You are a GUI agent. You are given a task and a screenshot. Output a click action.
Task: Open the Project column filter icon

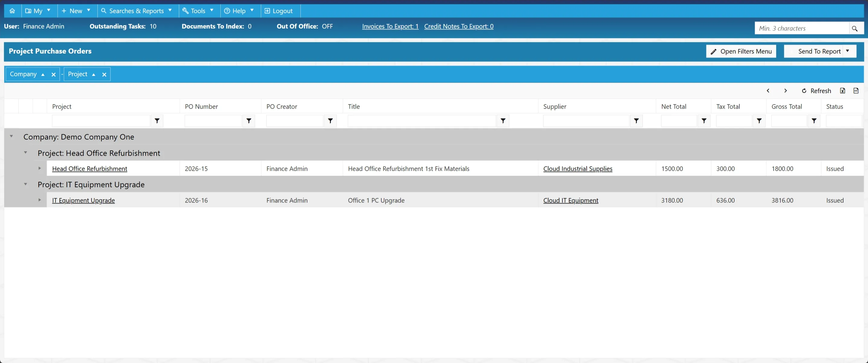(157, 121)
